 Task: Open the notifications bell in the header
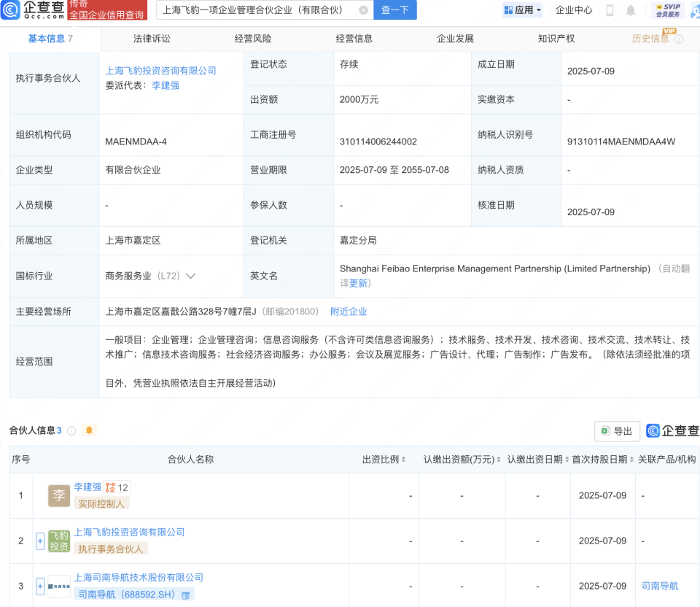coord(631,10)
